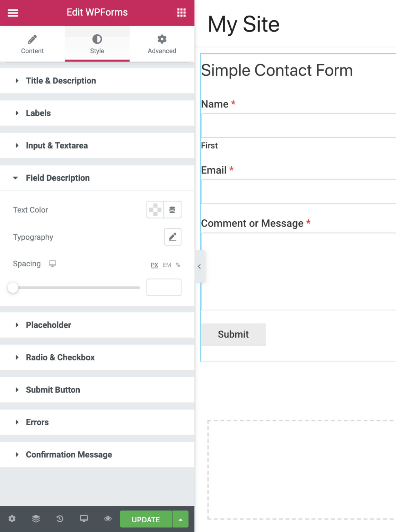Switch spacing unit to EM
This screenshot has width=396, height=532.
click(167, 265)
